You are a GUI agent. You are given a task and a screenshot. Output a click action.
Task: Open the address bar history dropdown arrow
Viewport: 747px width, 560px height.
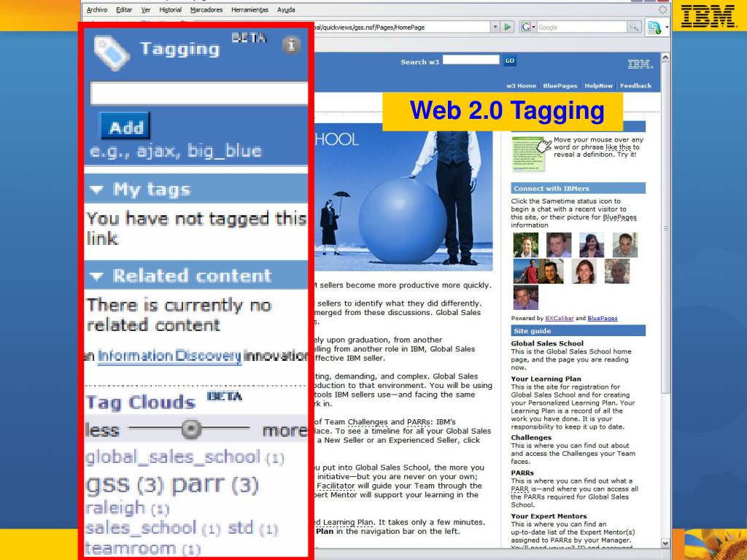(495, 27)
